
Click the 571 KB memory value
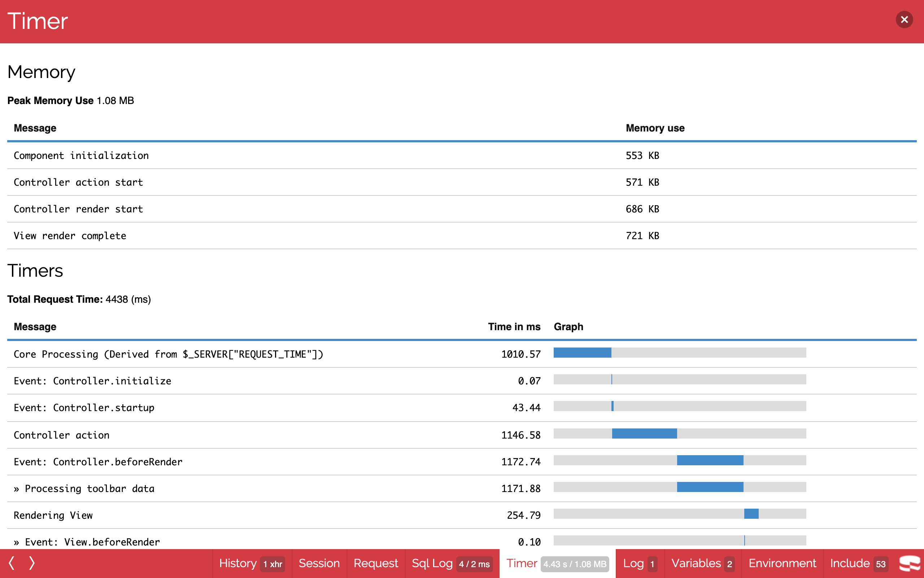click(x=642, y=182)
